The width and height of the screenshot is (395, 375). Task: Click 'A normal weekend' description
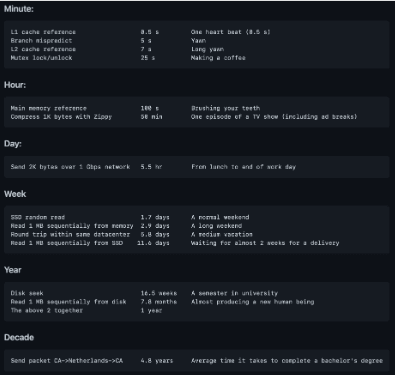(220, 217)
